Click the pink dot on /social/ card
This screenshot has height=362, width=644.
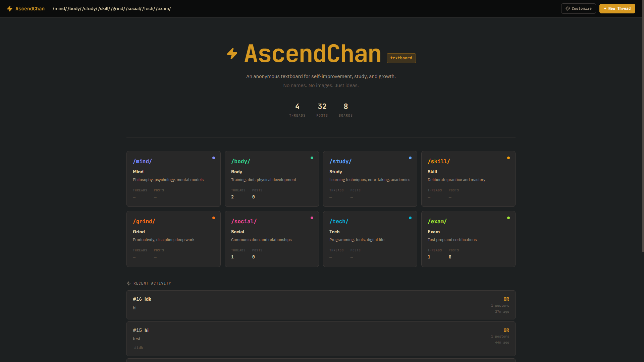312,218
